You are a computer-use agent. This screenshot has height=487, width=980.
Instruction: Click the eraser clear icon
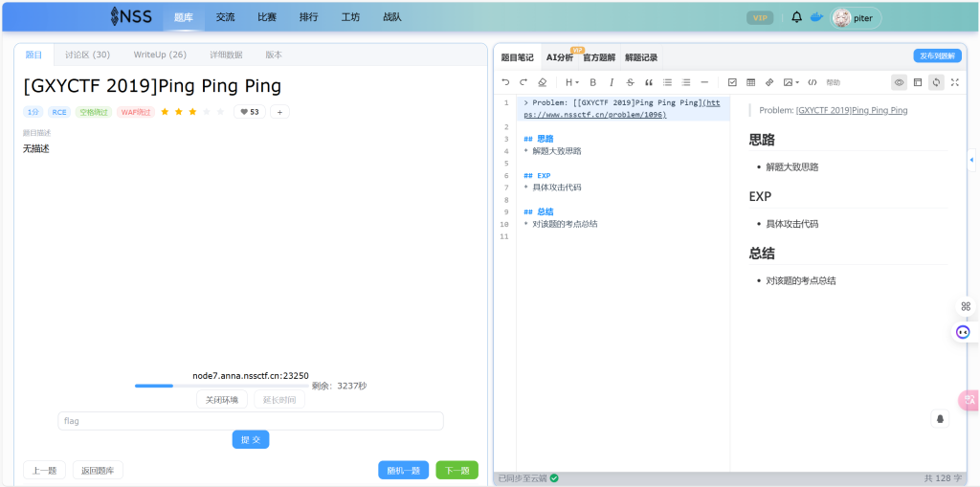542,82
